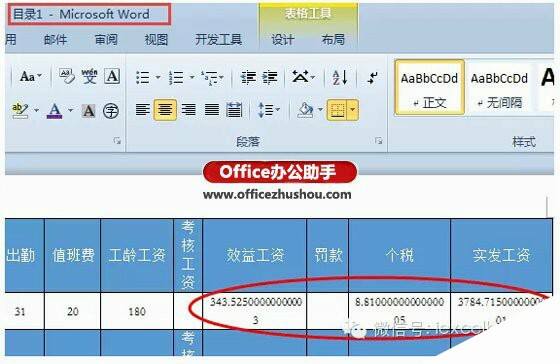Apply bullet list formatting
The image size is (560, 364).
143,77
